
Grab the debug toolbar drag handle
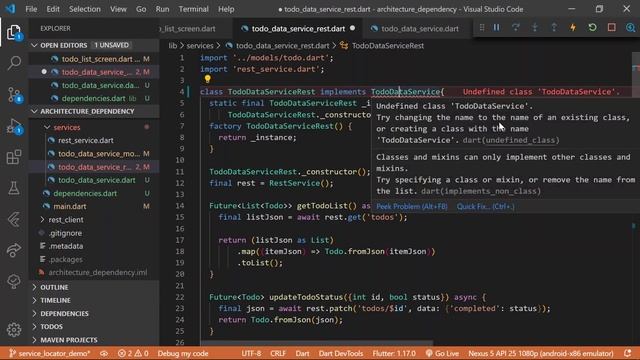pyautogui.click(x=482, y=28)
